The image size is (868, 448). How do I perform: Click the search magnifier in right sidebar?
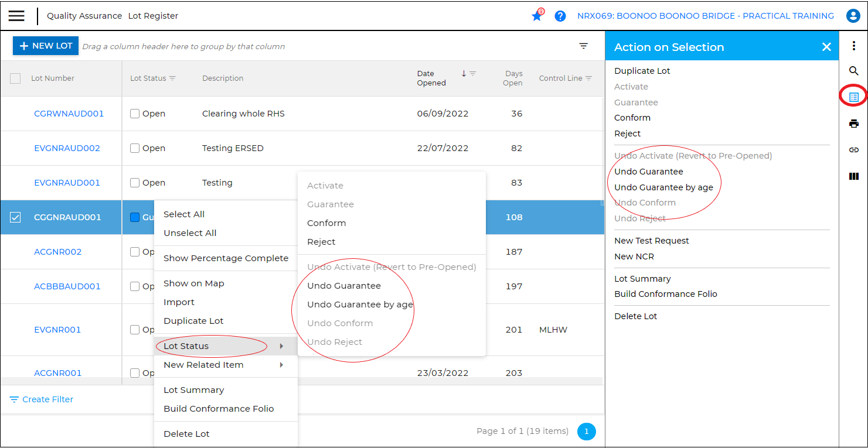[853, 71]
